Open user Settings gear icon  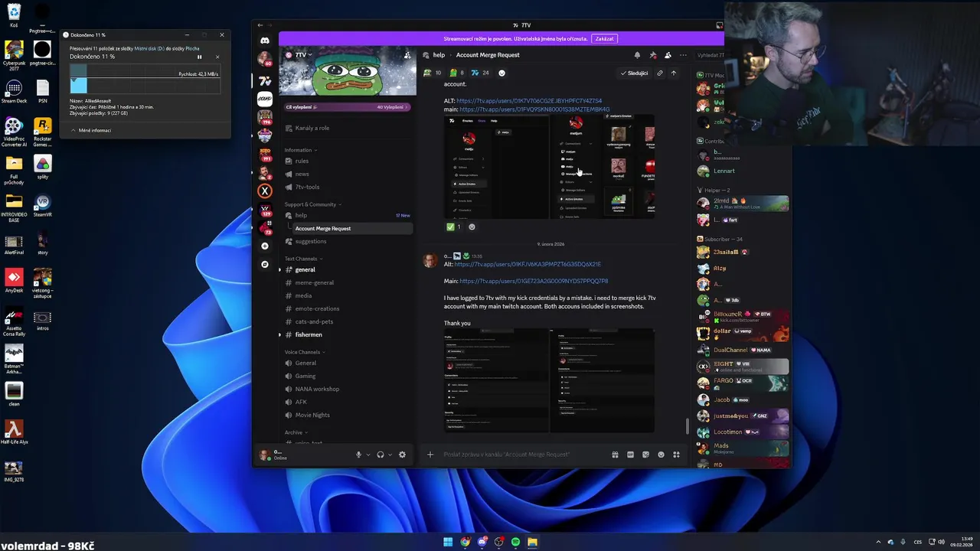(402, 455)
